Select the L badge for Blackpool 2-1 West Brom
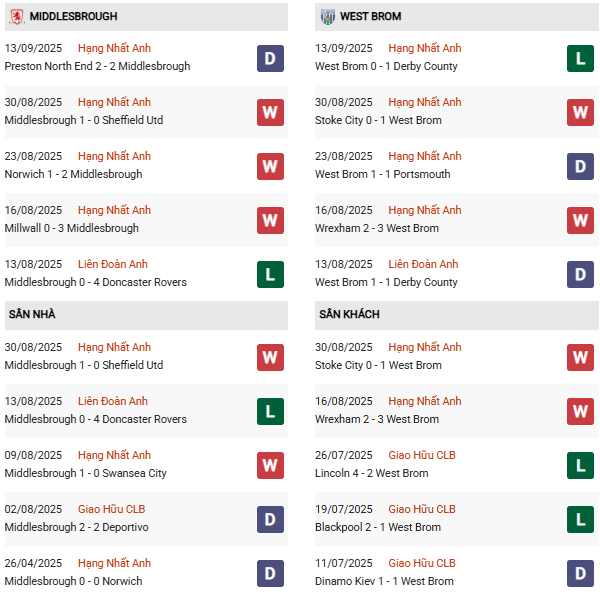 click(580, 519)
